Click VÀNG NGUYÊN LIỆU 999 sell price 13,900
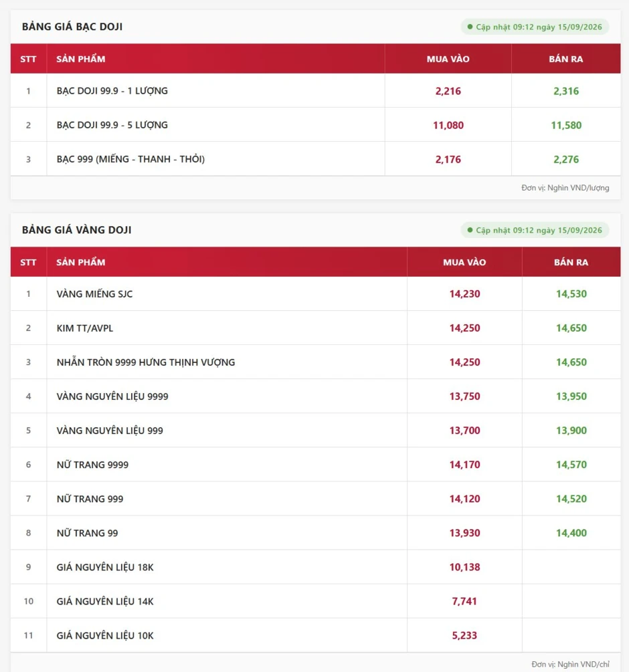The height and width of the screenshot is (672, 629). tap(571, 431)
